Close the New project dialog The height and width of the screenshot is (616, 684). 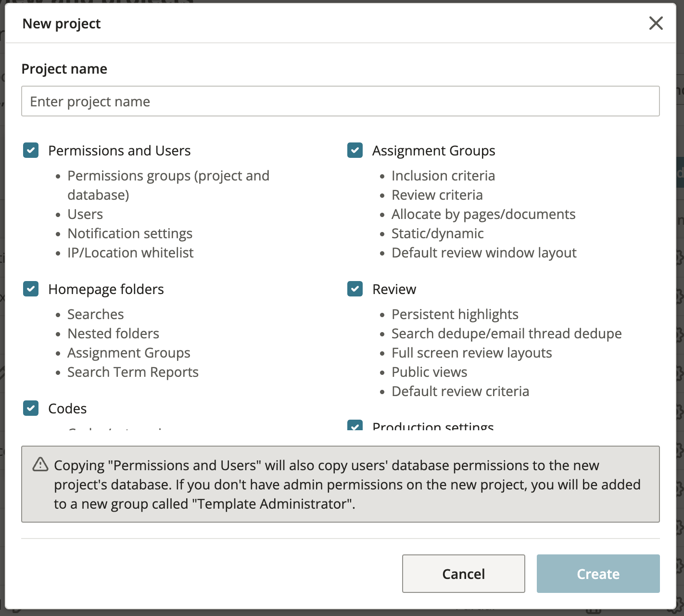pyautogui.click(x=656, y=23)
